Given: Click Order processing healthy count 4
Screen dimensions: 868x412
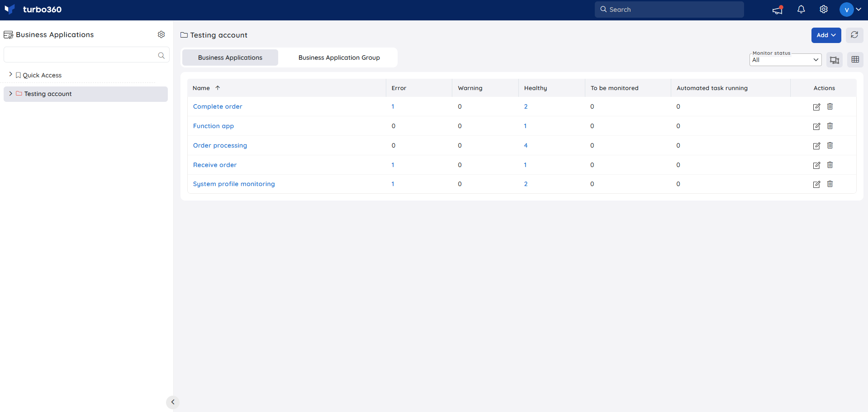Looking at the screenshot, I should point(526,145).
